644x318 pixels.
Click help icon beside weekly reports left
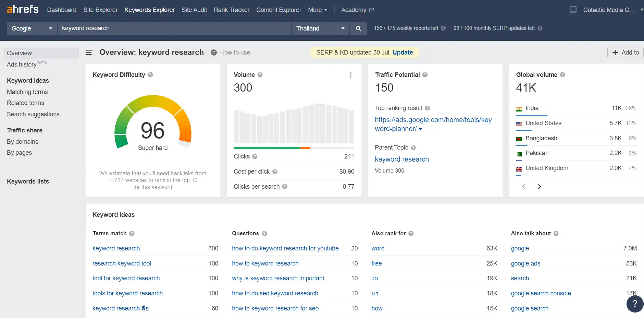(x=443, y=28)
